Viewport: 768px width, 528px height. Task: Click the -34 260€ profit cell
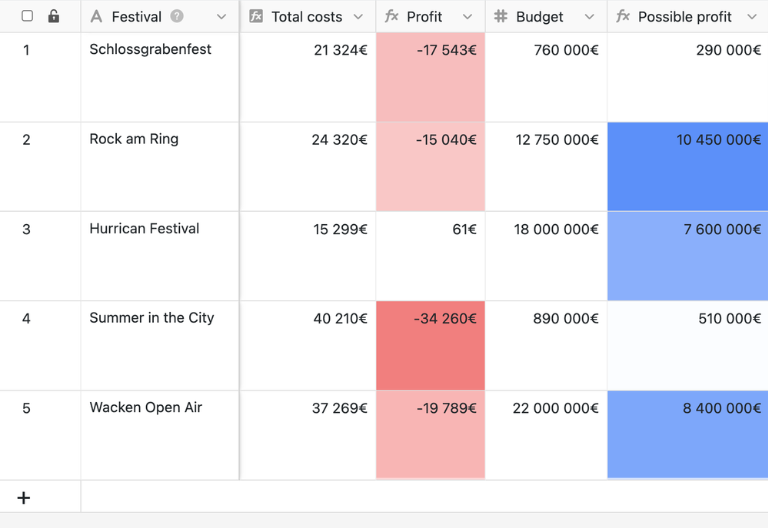pyautogui.click(x=431, y=346)
